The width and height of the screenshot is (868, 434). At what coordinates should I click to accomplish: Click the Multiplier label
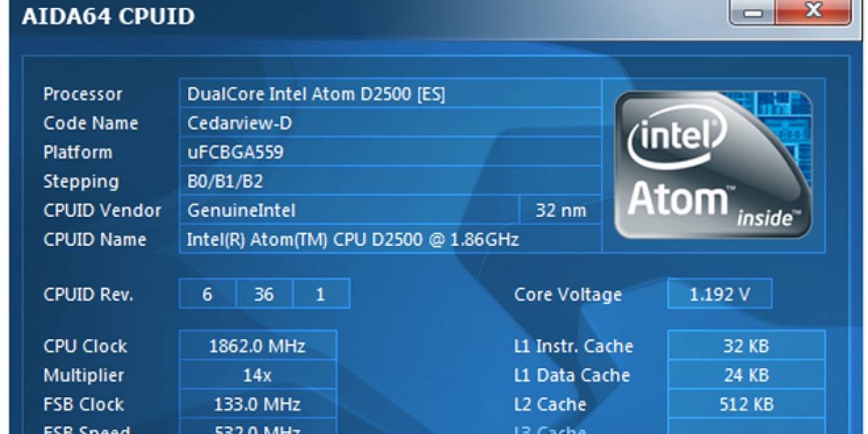[84, 375]
